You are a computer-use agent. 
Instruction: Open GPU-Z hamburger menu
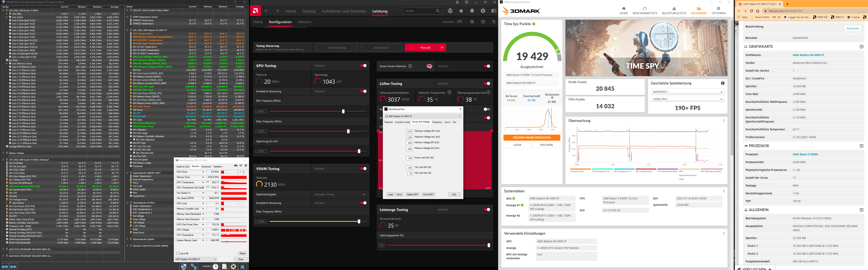tap(246, 165)
